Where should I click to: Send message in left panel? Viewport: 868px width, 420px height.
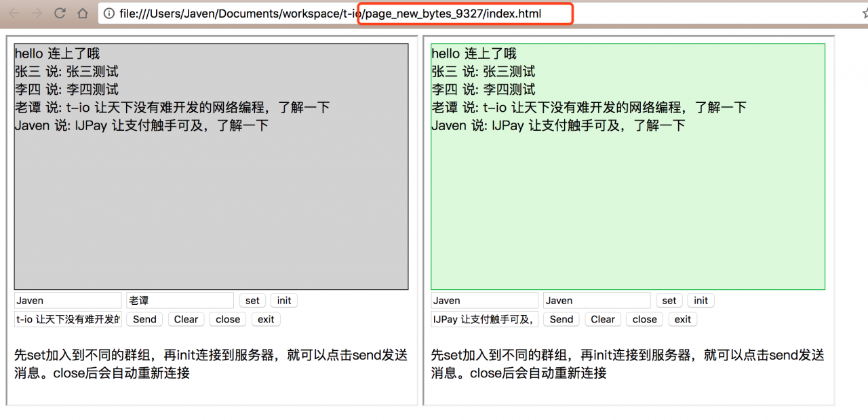[144, 320]
